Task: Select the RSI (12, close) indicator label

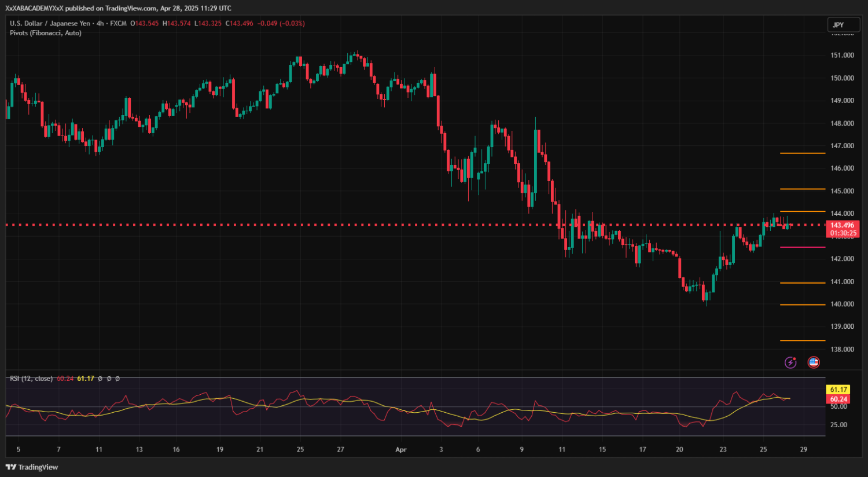Action: [31, 379]
